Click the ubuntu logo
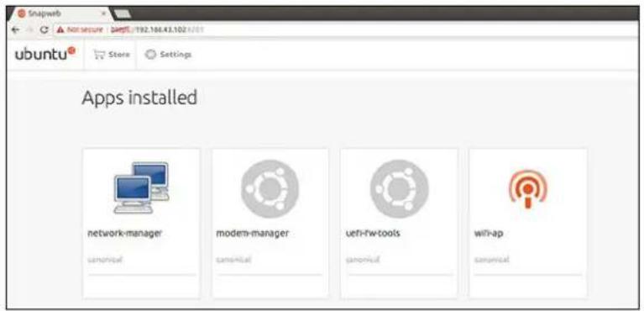 (45, 54)
